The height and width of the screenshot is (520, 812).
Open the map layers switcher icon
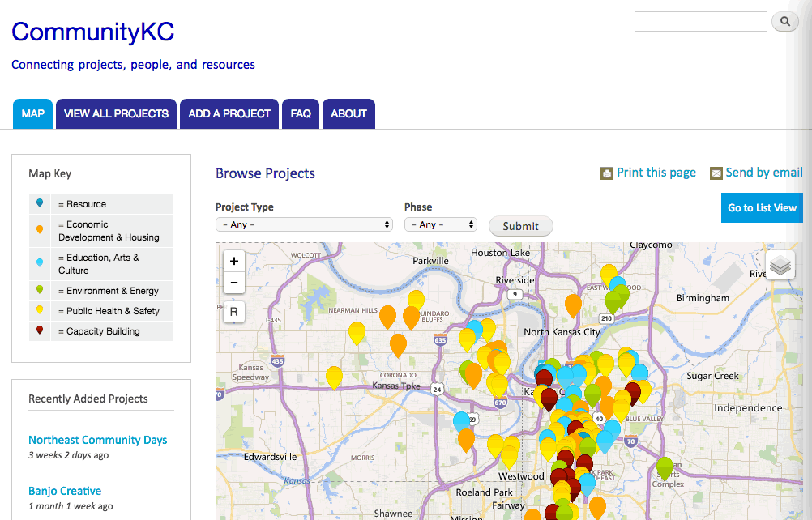pos(780,266)
